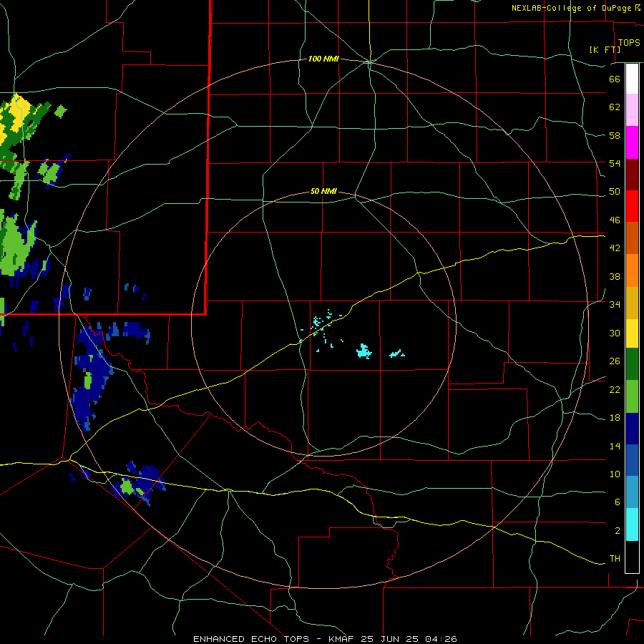Select the 46 legend value
Screen dimensions: 644x644
point(615,220)
